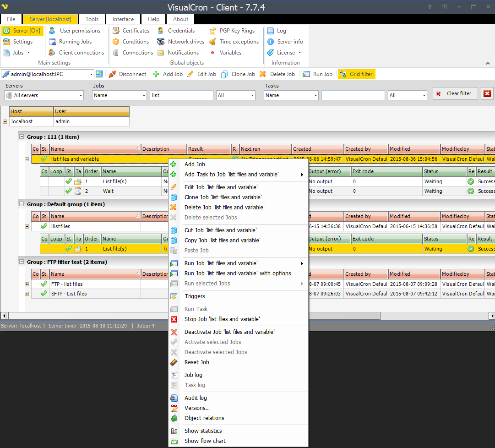Click the Name column header in Group 111
The width and height of the screenshot is (495, 448).
click(95, 149)
